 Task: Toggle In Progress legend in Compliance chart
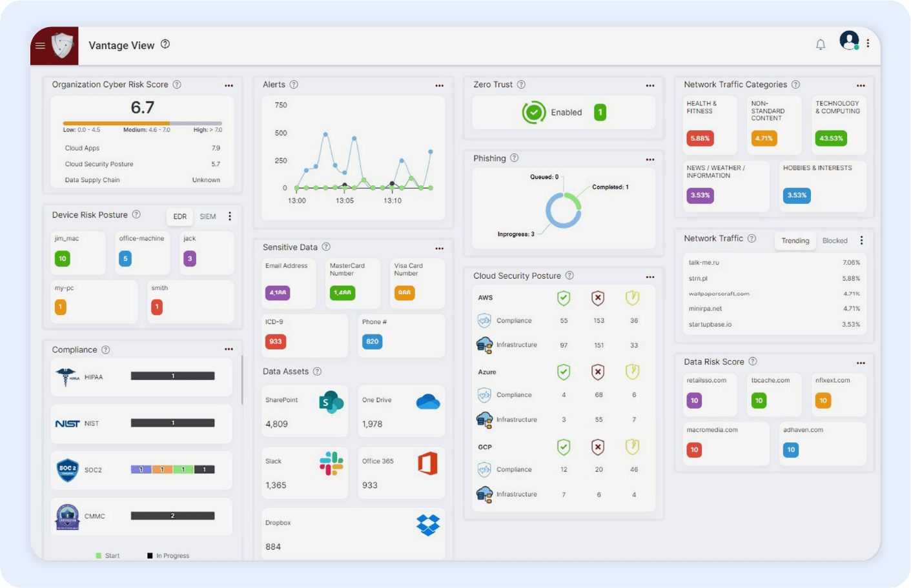(x=168, y=556)
